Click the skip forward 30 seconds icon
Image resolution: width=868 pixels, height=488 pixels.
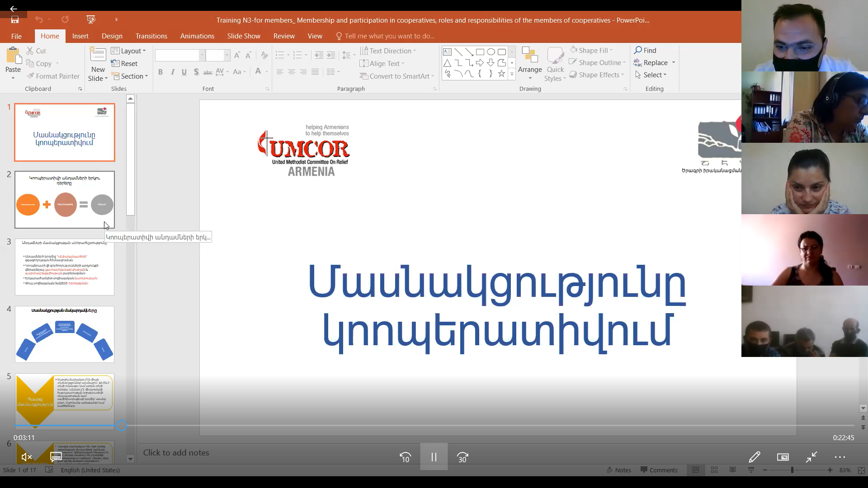point(462,457)
